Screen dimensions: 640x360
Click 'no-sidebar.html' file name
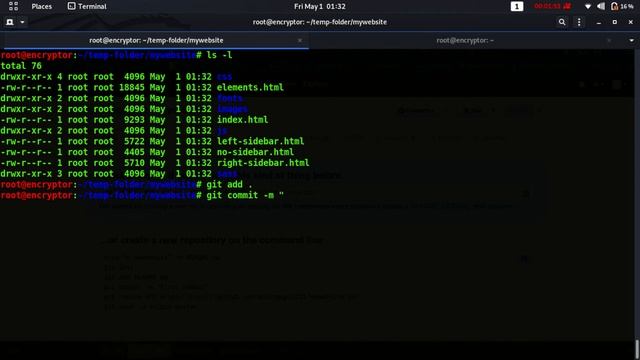coord(255,152)
